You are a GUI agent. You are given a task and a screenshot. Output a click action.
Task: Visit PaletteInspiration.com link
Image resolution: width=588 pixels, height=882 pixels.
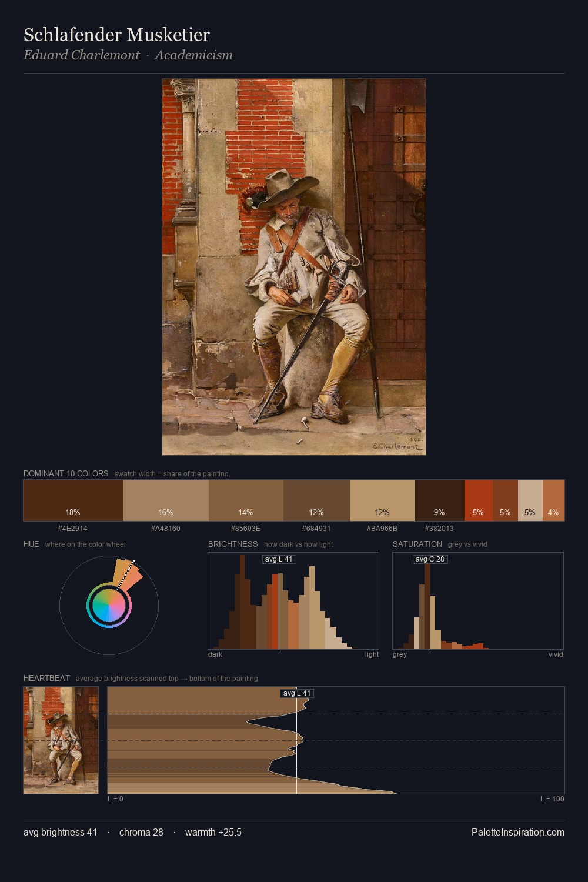(x=518, y=832)
